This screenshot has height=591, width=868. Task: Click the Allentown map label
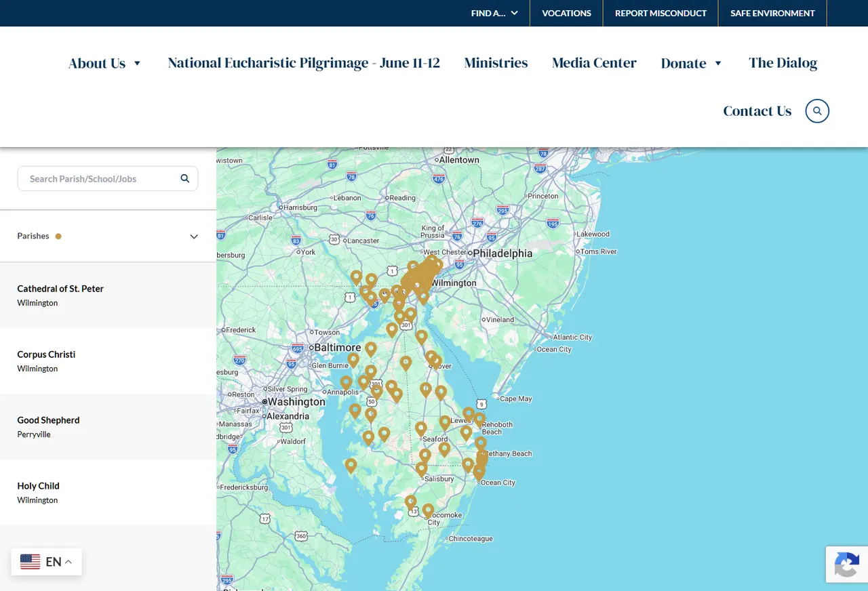click(x=459, y=160)
